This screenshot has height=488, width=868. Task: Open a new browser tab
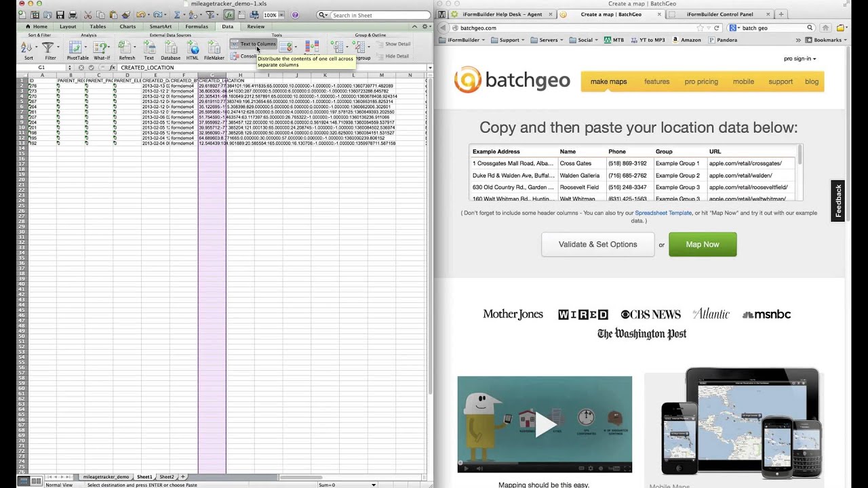pos(781,14)
